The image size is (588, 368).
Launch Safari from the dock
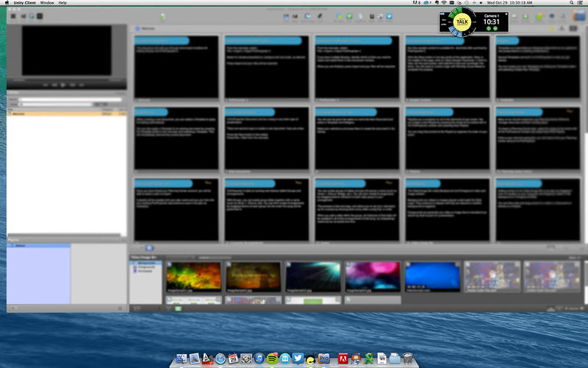click(x=220, y=358)
